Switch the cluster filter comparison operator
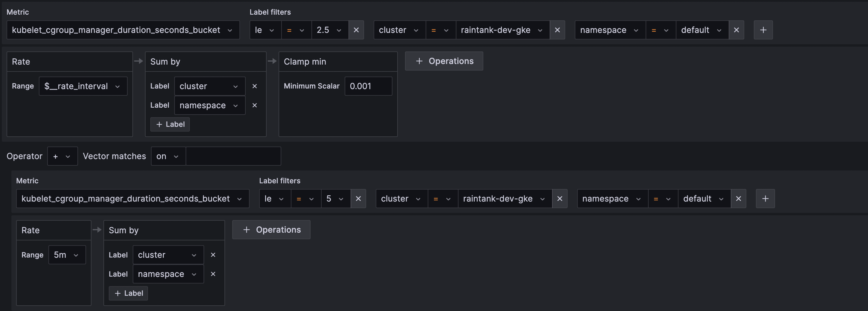The height and width of the screenshot is (311, 868). tap(440, 30)
